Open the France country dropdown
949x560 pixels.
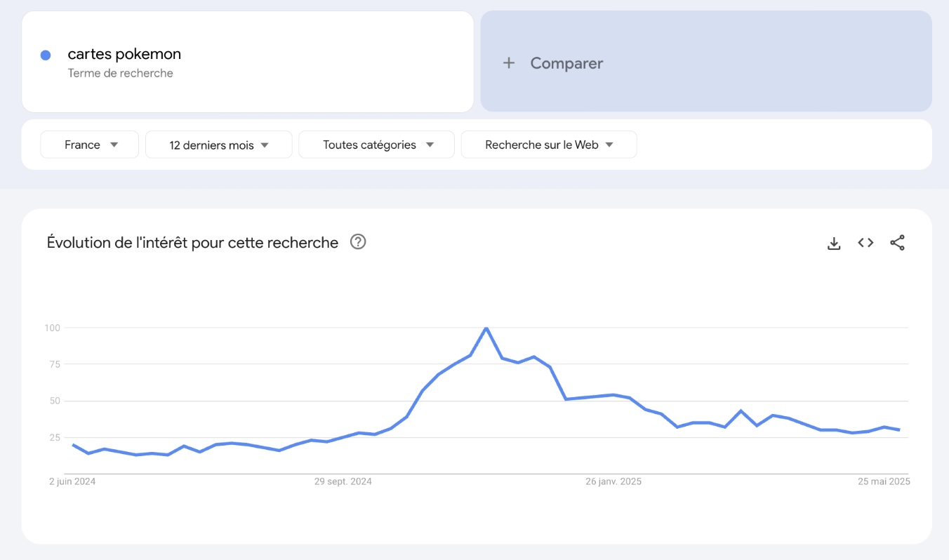[90, 145]
